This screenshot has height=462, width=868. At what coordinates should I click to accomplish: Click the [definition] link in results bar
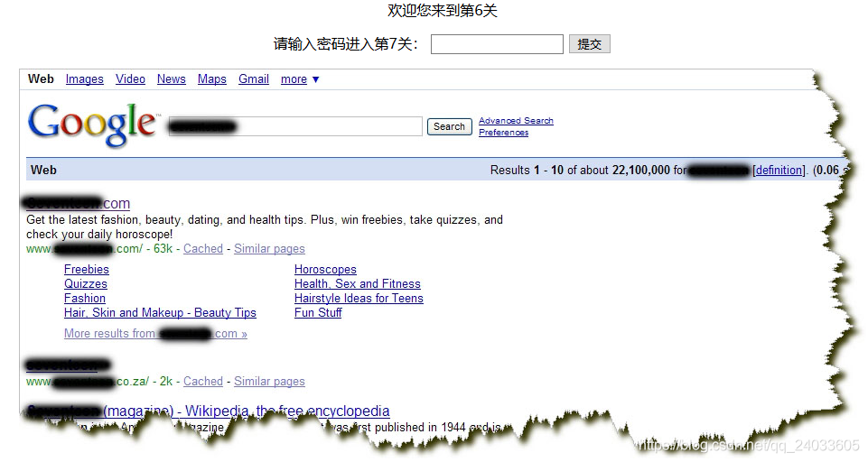point(779,170)
